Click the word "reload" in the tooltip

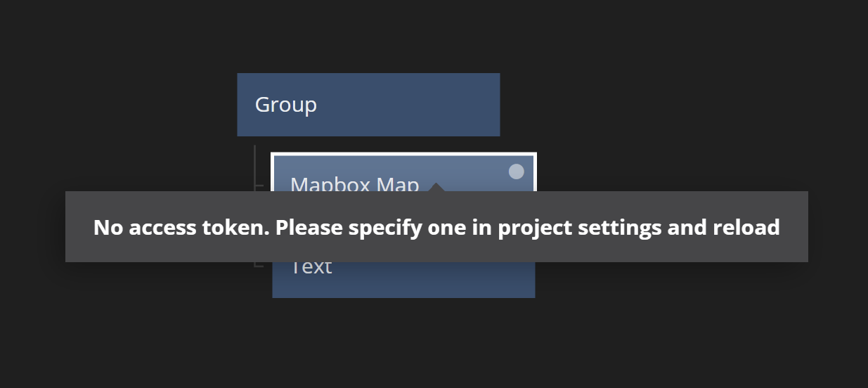pyautogui.click(x=746, y=227)
